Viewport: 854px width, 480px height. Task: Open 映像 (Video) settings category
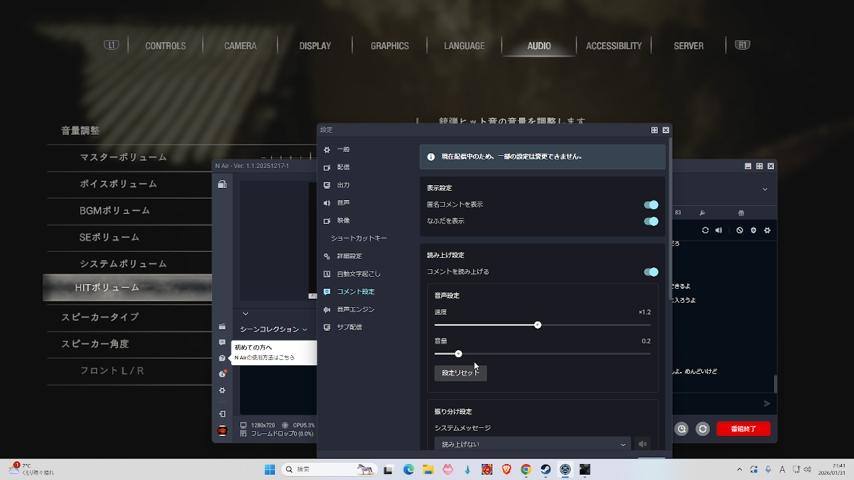[343, 221]
